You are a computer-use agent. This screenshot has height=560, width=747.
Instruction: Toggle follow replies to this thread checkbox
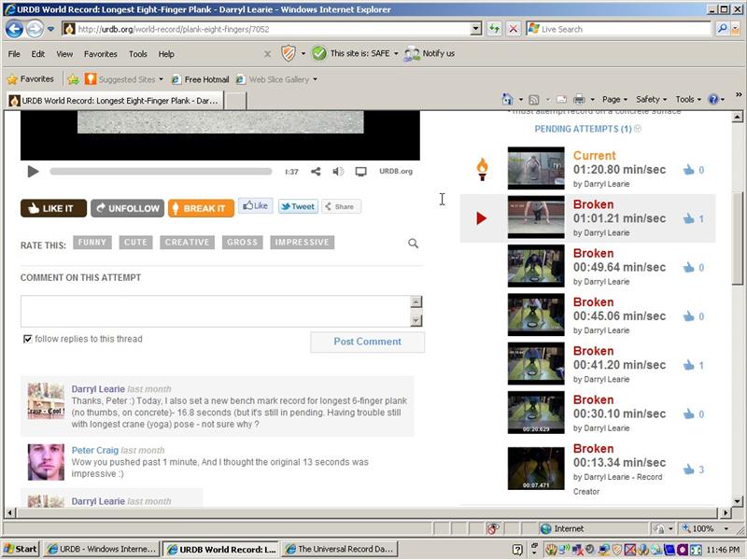pyautogui.click(x=28, y=339)
